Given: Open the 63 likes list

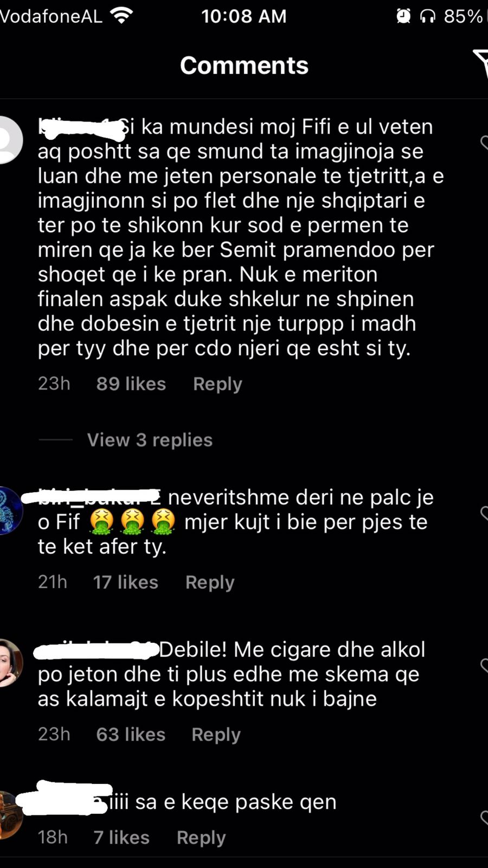Looking at the screenshot, I should point(131,735).
